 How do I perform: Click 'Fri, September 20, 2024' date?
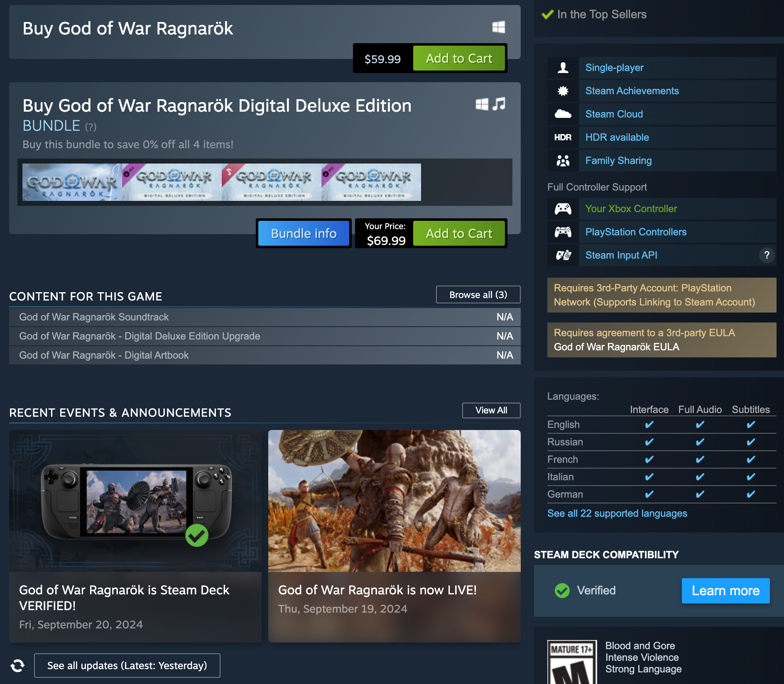pos(81,625)
